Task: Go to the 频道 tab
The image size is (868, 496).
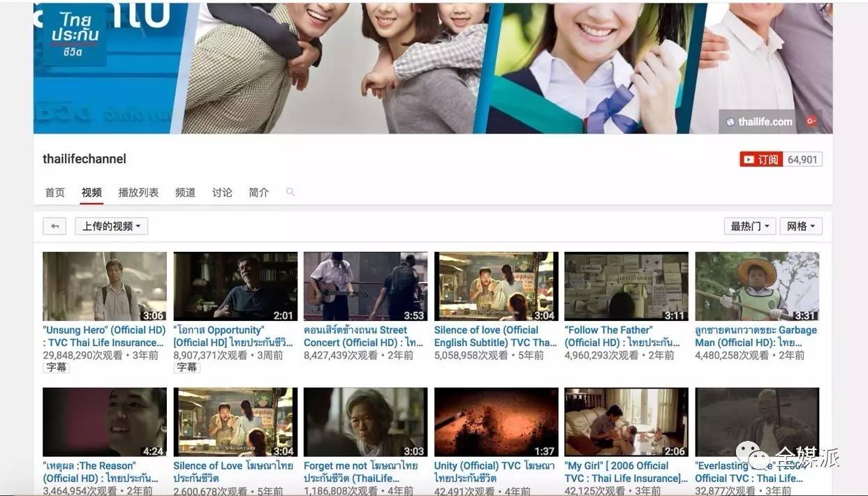Action: coord(185,193)
